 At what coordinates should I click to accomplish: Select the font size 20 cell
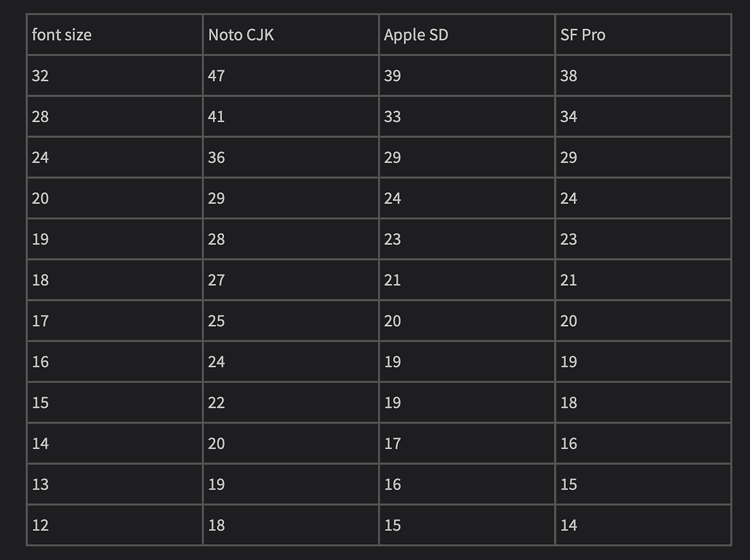pos(115,199)
